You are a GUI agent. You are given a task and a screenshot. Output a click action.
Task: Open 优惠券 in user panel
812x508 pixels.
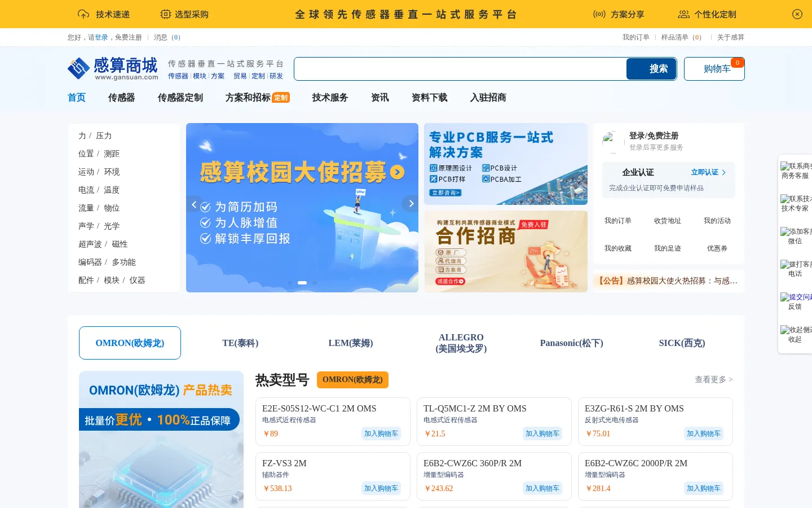coord(717,248)
